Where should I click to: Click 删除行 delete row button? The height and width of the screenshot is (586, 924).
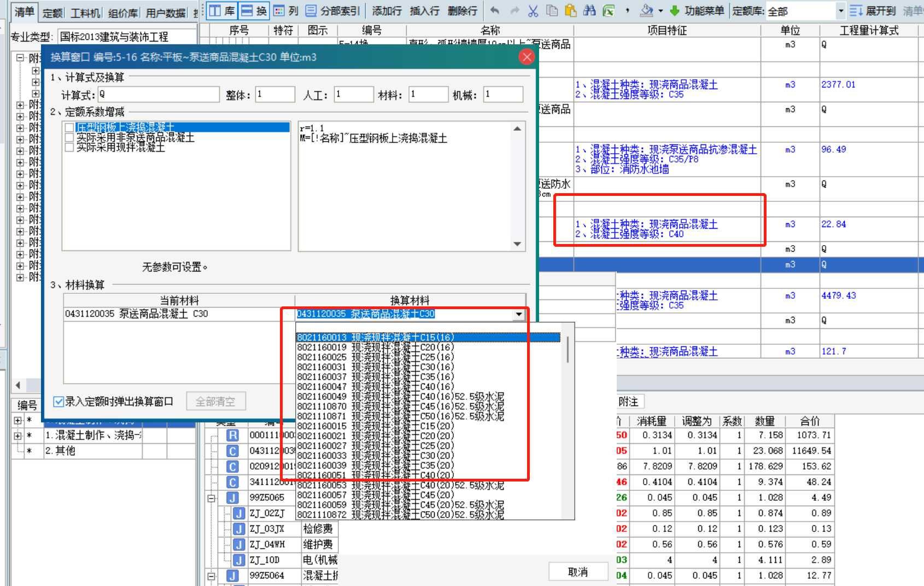click(462, 11)
